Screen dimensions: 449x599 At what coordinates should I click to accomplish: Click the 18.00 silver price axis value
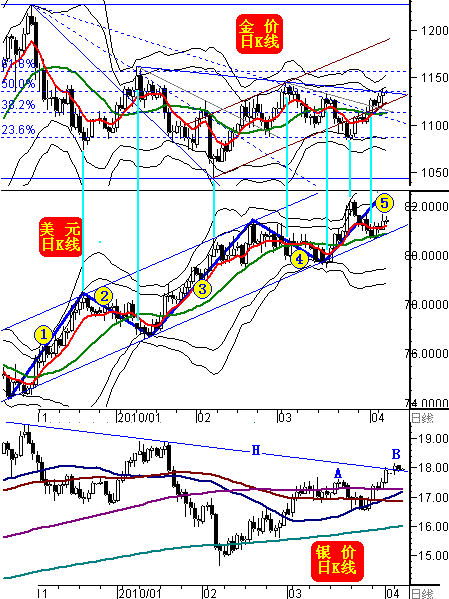click(433, 468)
